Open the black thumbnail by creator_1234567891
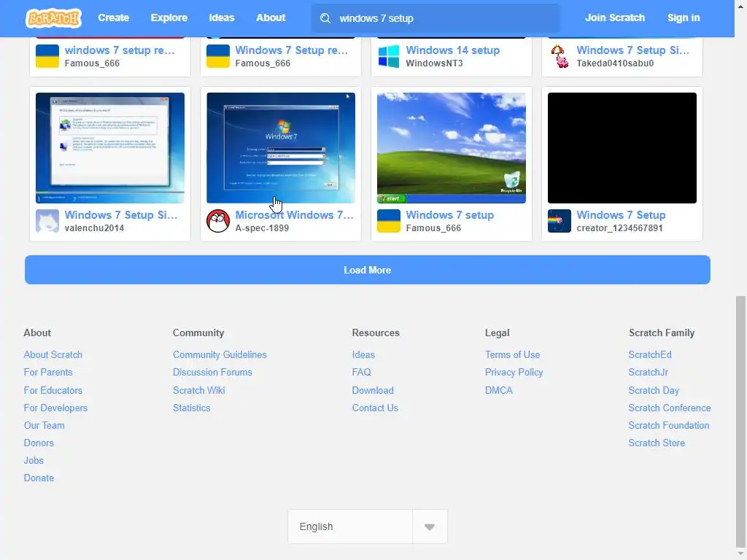747x560 pixels. click(622, 148)
